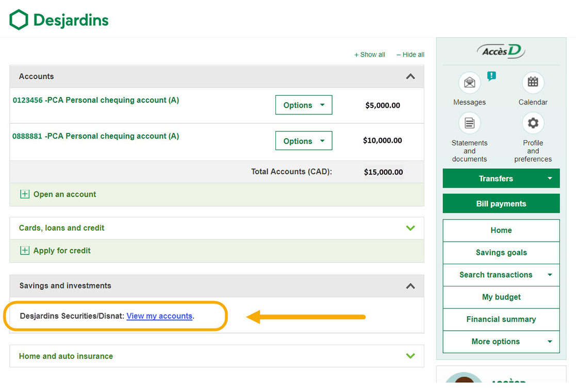Click the $10,000.00 balance

click(x=383, y=140)
